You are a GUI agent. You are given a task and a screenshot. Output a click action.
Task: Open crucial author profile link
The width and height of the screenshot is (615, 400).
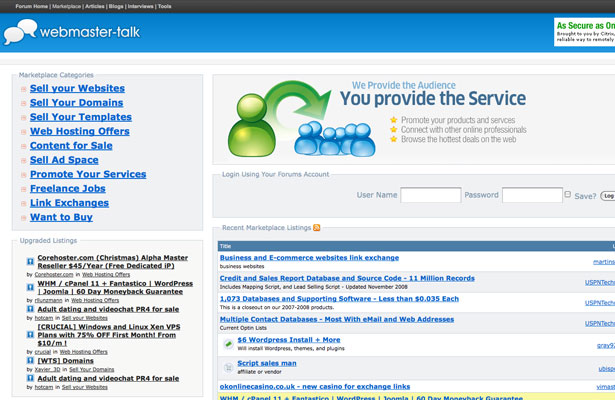point(43,352)
